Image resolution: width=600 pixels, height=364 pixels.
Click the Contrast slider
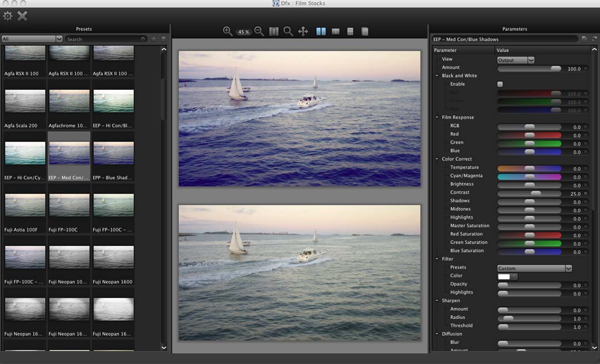(x=529, y=194)
